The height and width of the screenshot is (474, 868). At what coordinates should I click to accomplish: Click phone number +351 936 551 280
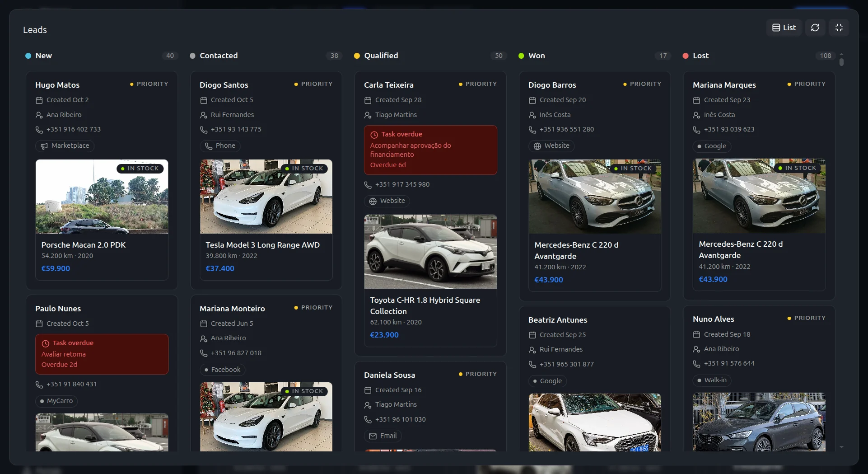pyautogui.click(x=566, y=129)
